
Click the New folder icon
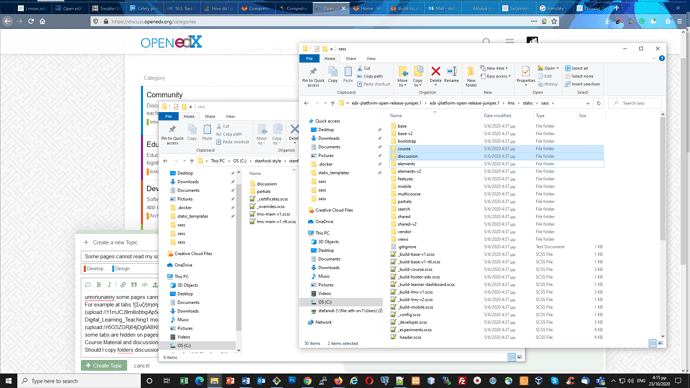[x=471, y=76]
